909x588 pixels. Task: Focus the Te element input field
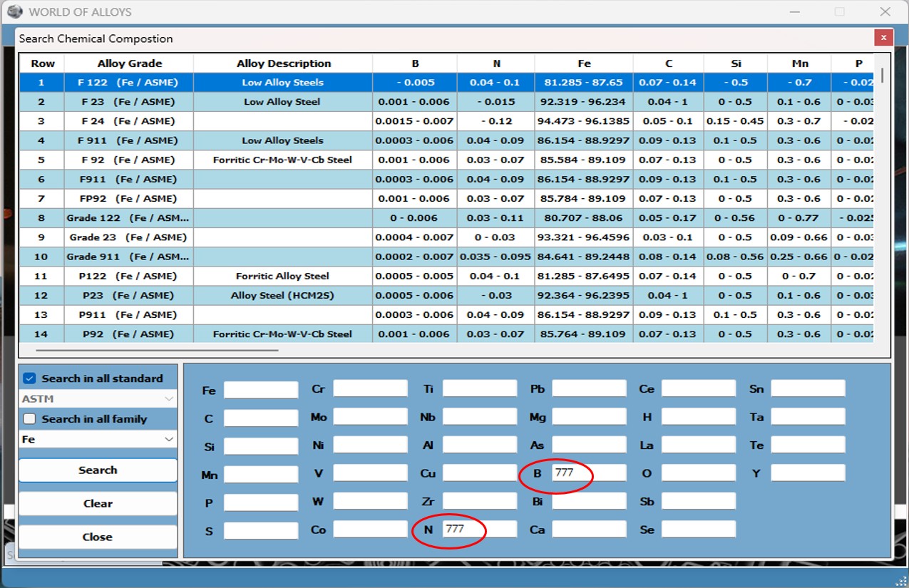(808, 445)
